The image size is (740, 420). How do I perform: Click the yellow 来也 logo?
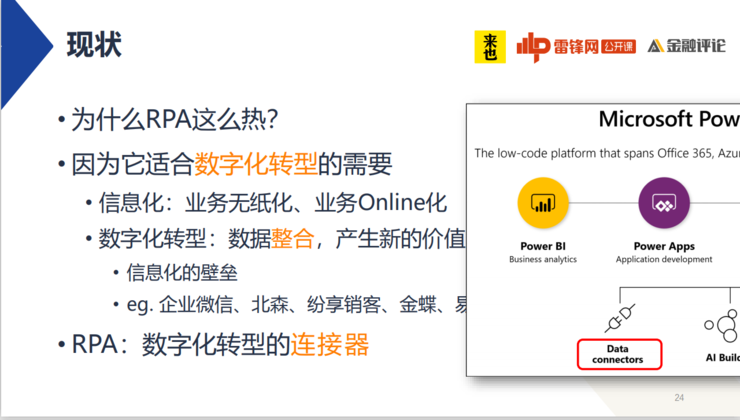pos(490,47)
